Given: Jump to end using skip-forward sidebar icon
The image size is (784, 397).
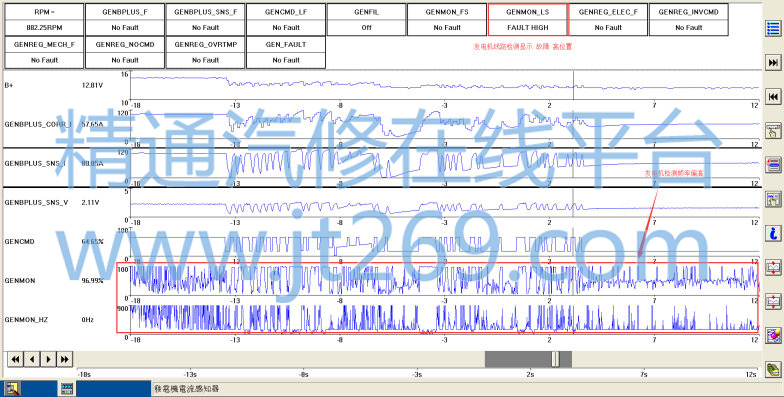Looking at the screenshot, I should 773,62.
